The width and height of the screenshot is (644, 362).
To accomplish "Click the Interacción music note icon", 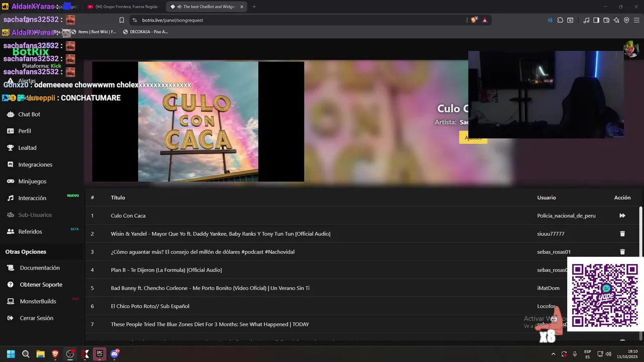I will [x=10, y=198].
